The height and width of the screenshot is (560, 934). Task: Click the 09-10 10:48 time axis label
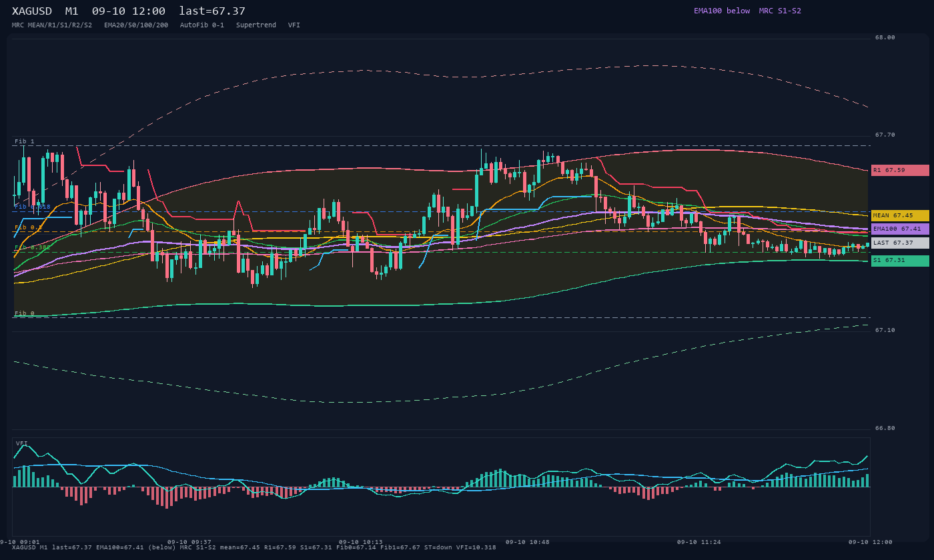[x=528, y=542]
